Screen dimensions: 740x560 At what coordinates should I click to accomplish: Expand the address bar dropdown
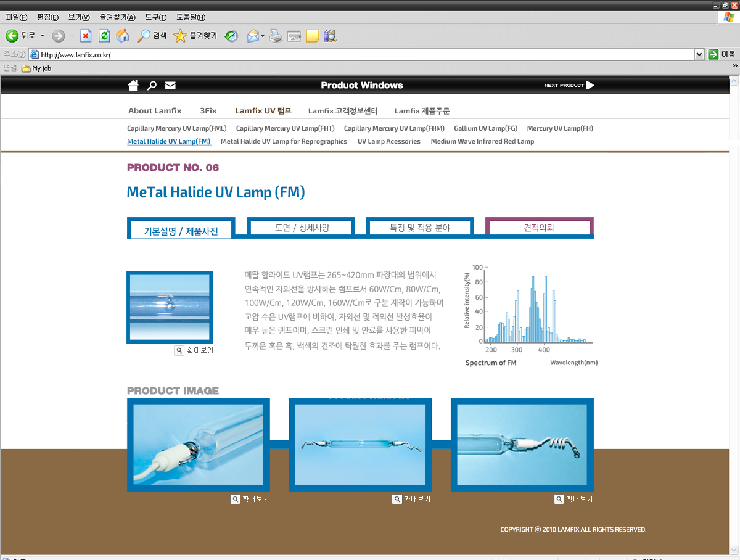699,54
